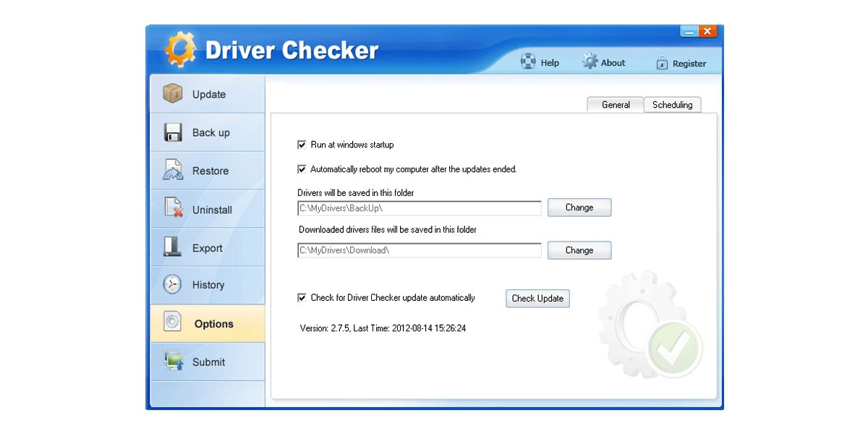Viewport: 868px width, 434px height.
Task: Toggle Run at windows startup checkbox
Action: coord(302,145)
